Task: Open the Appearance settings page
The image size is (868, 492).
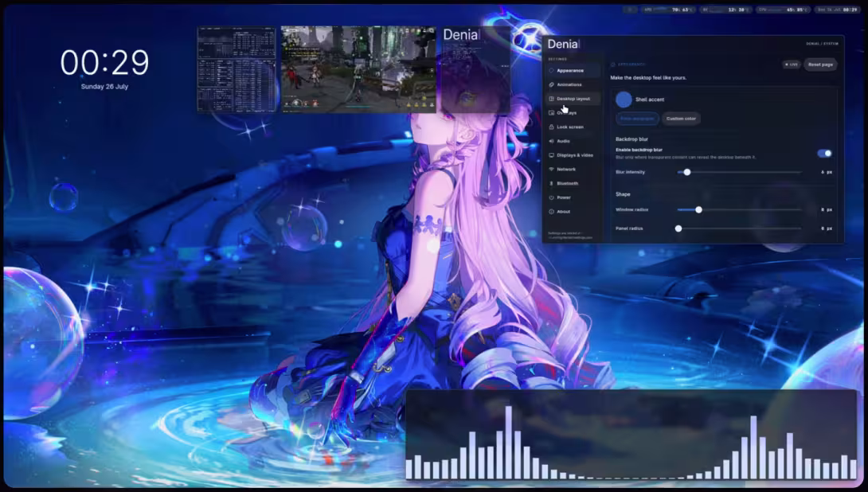Action: tap(573, 71)
